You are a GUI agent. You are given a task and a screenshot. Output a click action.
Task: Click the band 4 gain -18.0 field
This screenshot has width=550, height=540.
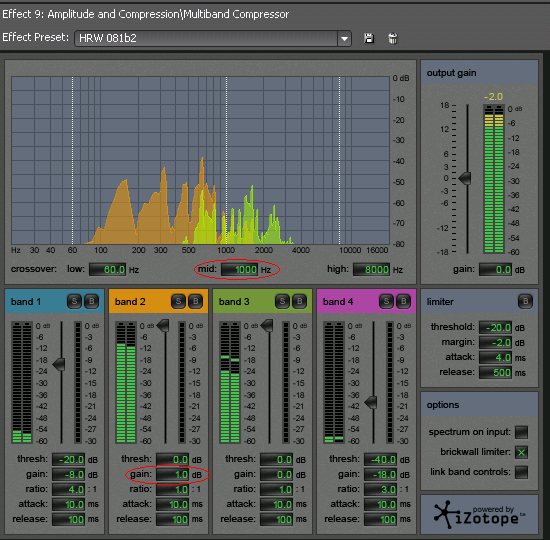point(381,474)
